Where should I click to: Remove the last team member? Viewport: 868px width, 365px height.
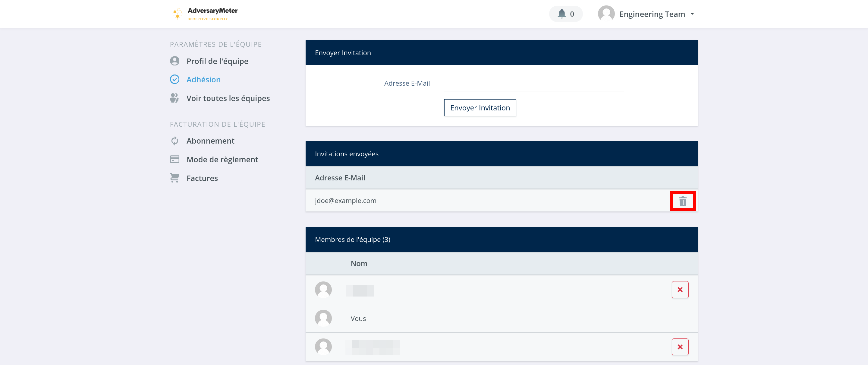680,347
